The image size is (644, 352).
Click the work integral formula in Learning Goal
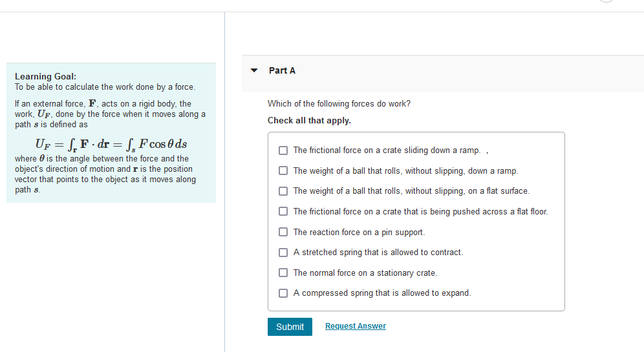point(111,145)
